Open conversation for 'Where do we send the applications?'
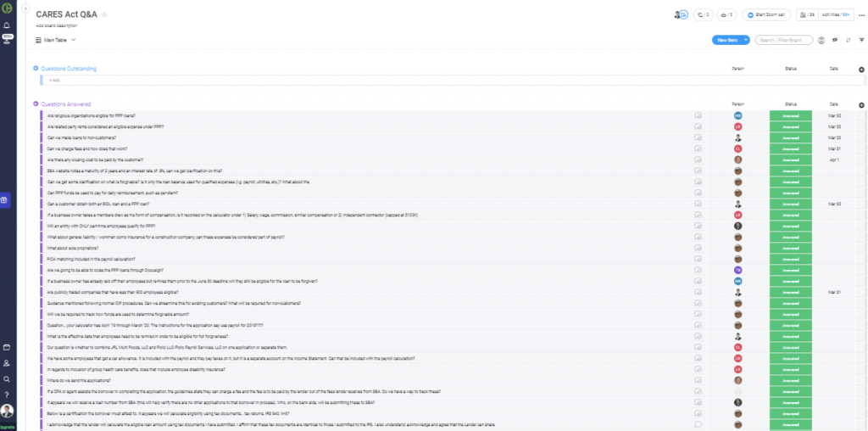 (698, 381)
